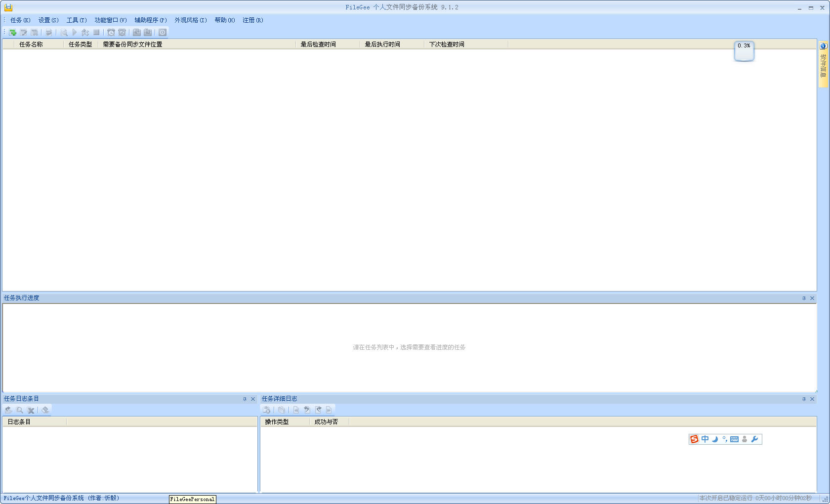The image size is (830, 504).
Task: Sort by the 任务类型 column header
Action: click(x=81, y=44)
